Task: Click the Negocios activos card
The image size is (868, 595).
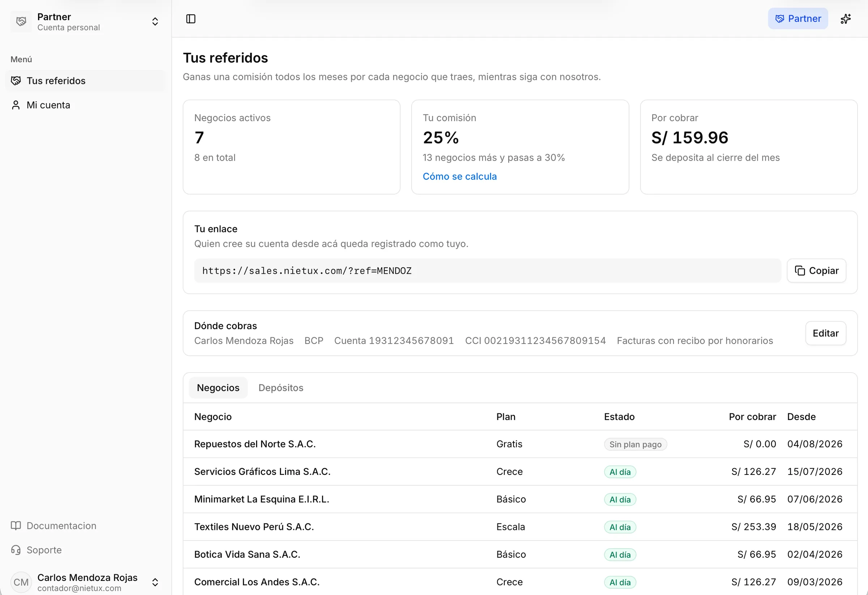Action: click(x=292, y=147)
